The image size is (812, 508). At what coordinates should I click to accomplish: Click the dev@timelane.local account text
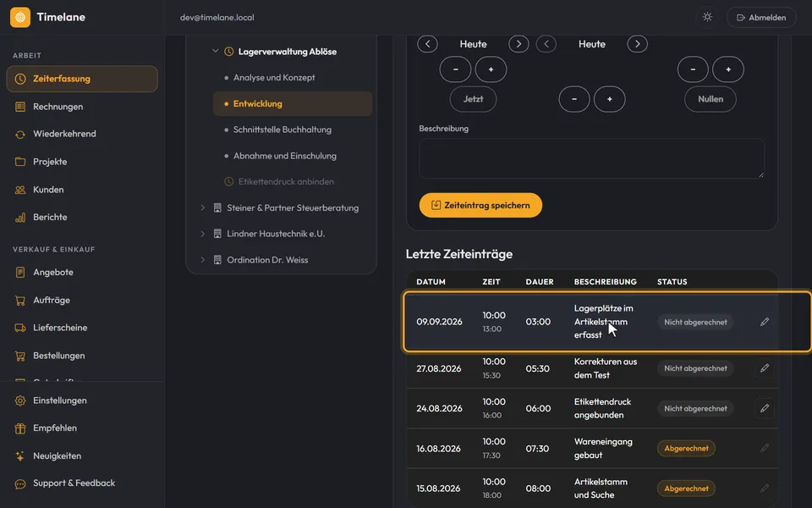[217, 17]
